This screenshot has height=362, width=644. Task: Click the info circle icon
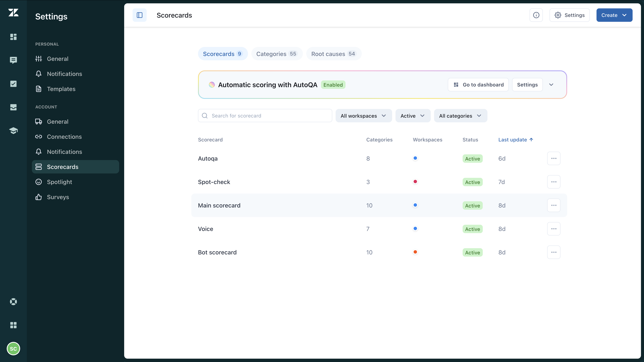pyautogui.click(x=536, y=15)
